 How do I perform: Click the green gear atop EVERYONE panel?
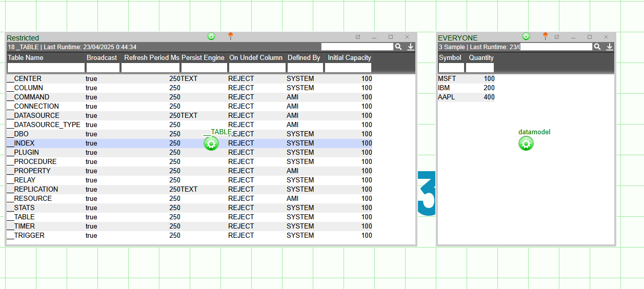pyautogui.click(x=526, y=36)
